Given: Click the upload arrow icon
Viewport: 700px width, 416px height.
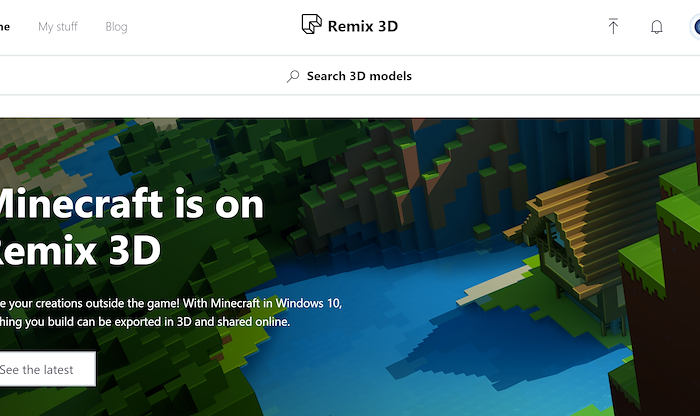Looking at the screenshot, I should (613, 26).
